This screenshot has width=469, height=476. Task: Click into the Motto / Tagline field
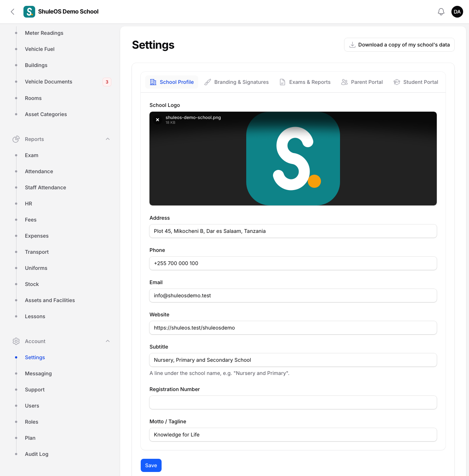293,435
